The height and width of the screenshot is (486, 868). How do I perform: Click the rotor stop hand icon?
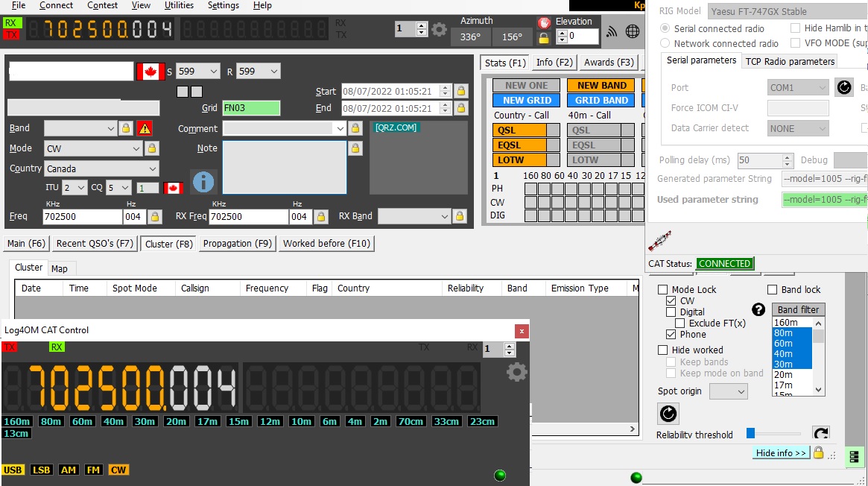coord(544,22)
